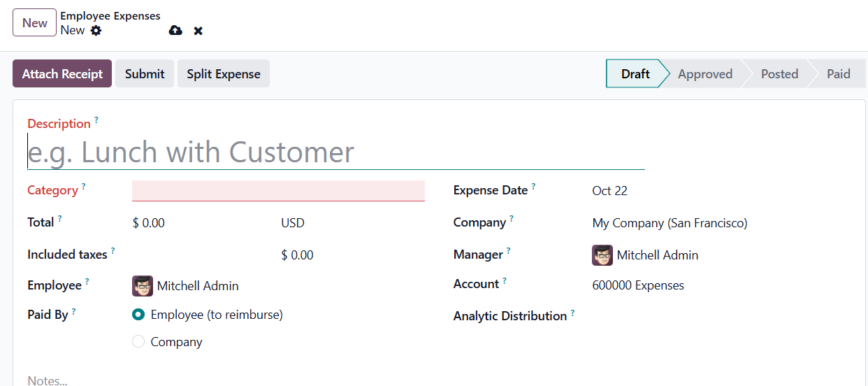
Task: Discard changes with the X icon
Action: 198,31
